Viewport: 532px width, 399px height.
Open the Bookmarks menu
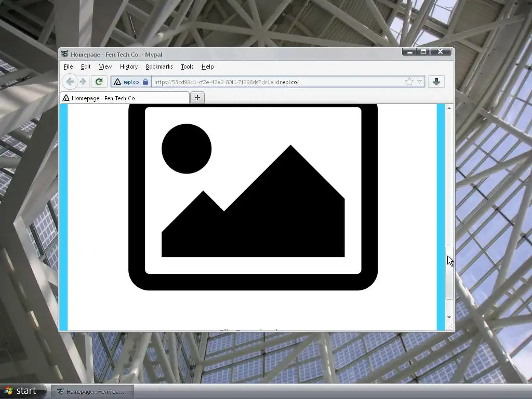tap(159, 66)
